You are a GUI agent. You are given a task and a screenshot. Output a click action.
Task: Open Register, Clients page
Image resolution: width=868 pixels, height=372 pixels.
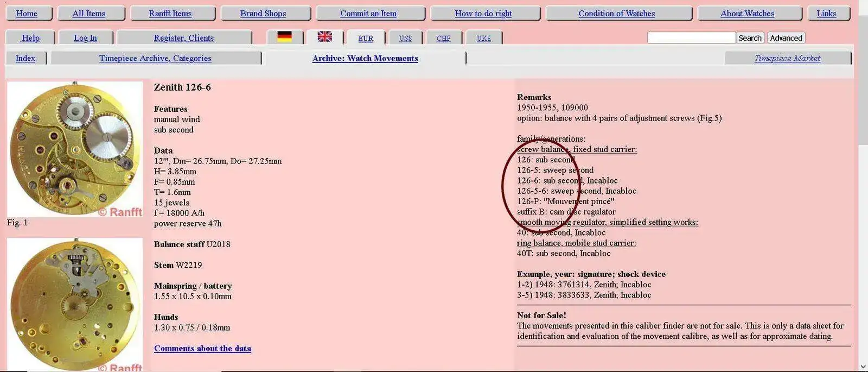(x=184, y=38)
